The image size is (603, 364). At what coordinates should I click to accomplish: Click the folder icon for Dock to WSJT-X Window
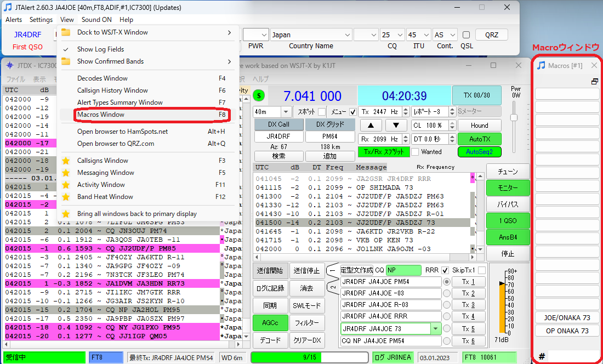point(66,32)
